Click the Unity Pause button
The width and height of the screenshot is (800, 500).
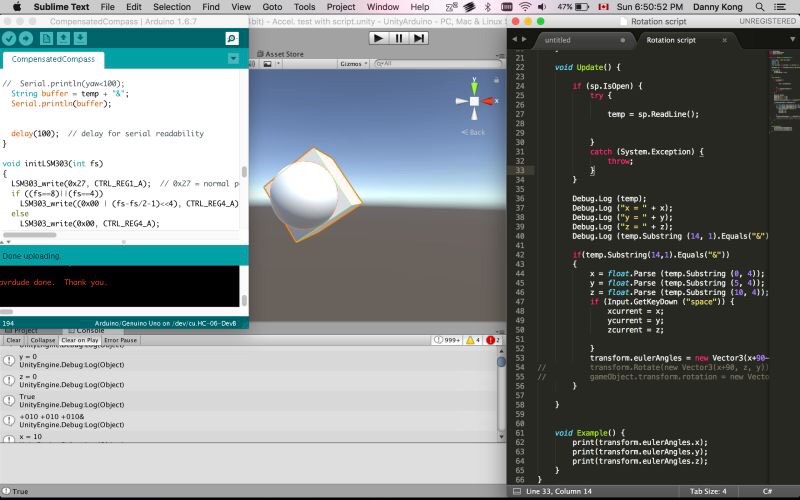click(398, 38)
